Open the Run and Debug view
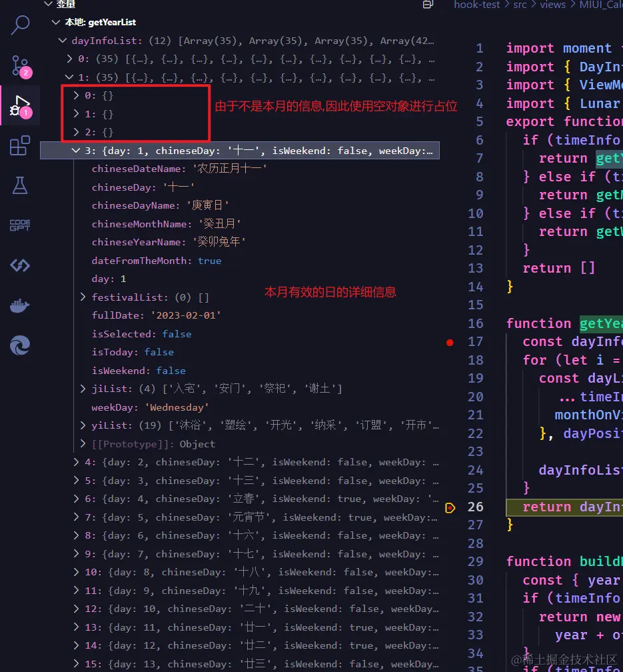The width and height of the screenshot is (623, 672). 20,106
